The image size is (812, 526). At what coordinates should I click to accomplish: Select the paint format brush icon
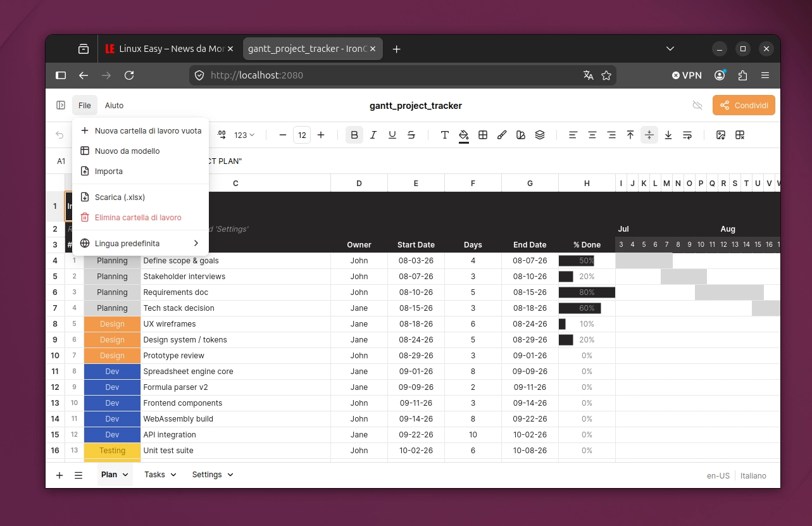[502, 135]
